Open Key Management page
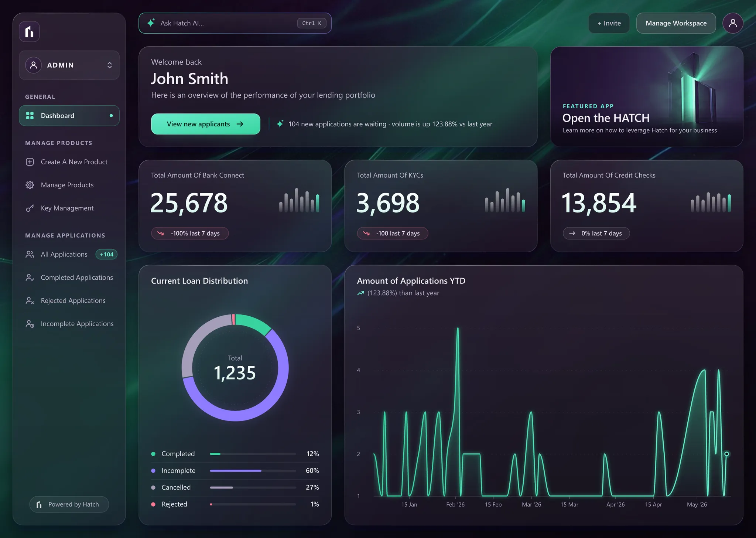 click(x=69, y=208)
